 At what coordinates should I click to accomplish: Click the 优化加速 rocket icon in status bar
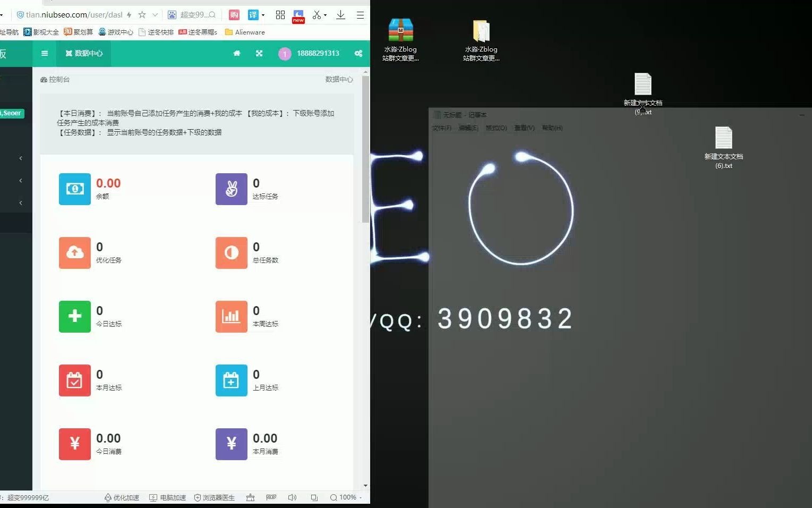coord(108,497)
